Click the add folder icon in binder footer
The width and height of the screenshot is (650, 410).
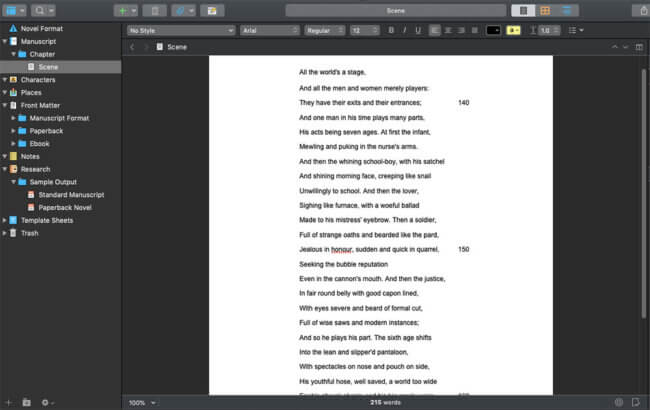click(28, 402)
